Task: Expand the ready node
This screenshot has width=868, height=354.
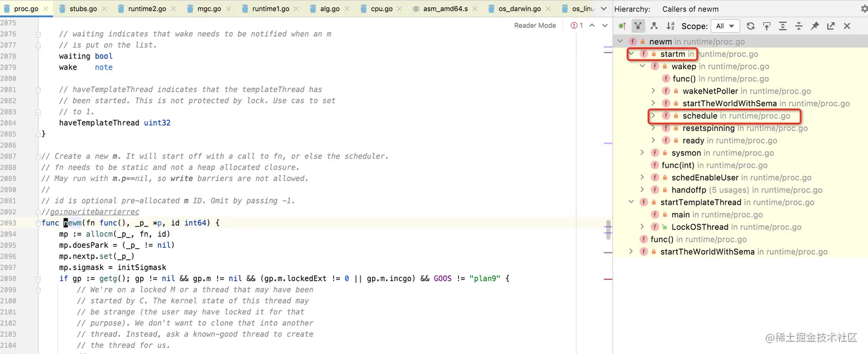Action: click(x=653, y=141)
